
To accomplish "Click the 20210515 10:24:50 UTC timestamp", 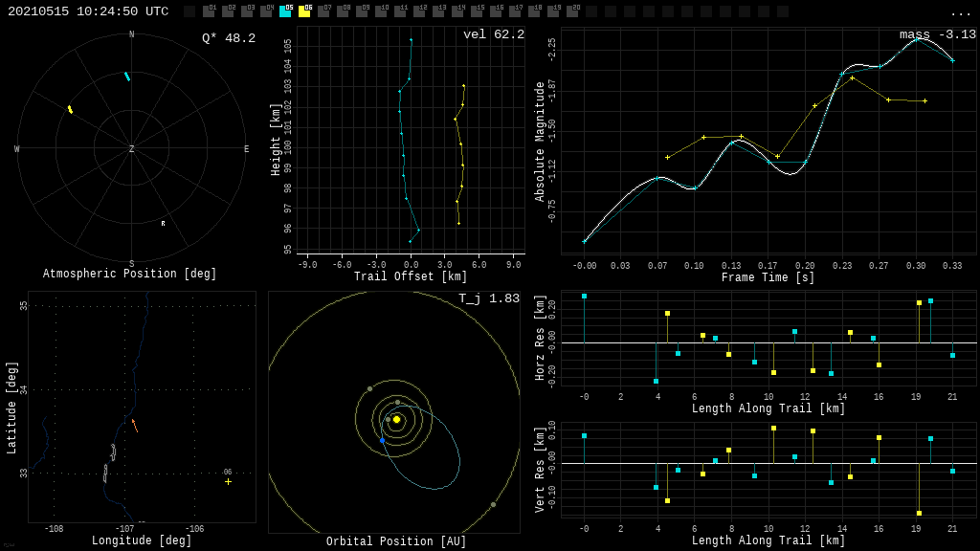I will pyautogui.click(x=88, y=11).
